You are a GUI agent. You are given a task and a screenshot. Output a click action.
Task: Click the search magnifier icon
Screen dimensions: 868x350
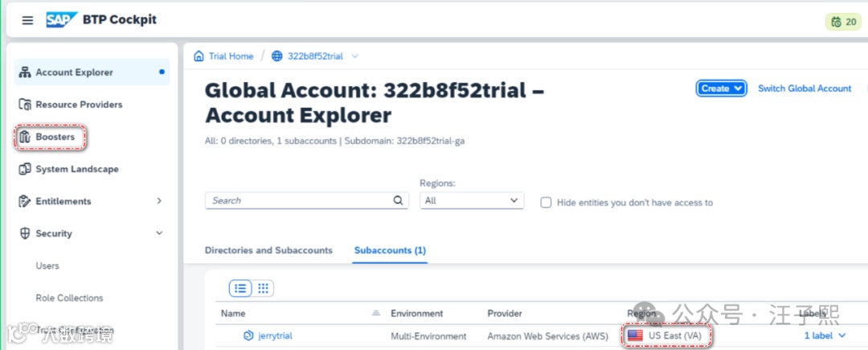(x=398, y=200)
